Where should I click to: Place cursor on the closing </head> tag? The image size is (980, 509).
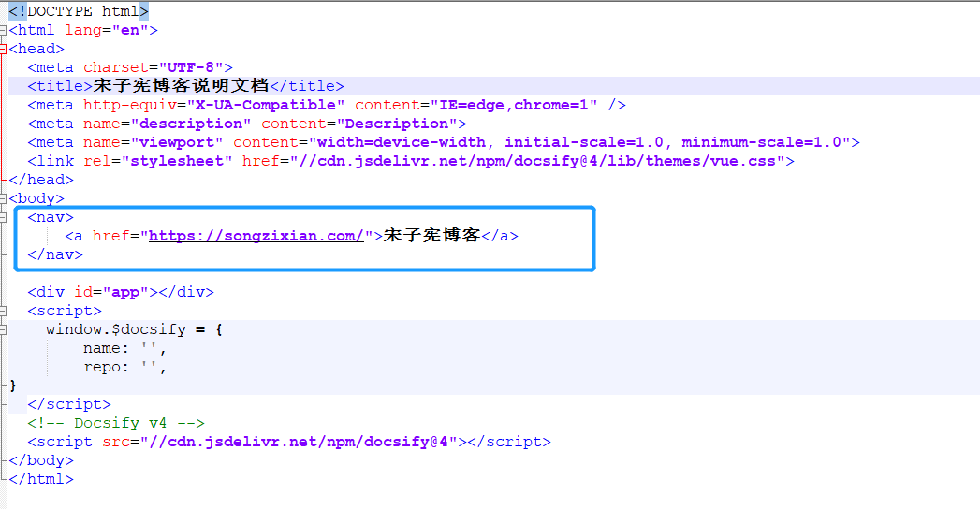point(41,180)
